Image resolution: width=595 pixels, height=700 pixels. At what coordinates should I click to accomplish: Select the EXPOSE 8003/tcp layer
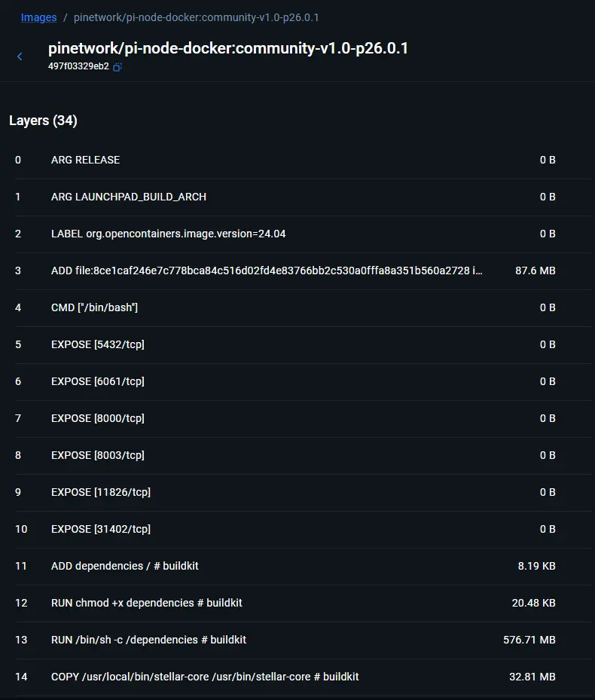[304, 455]
